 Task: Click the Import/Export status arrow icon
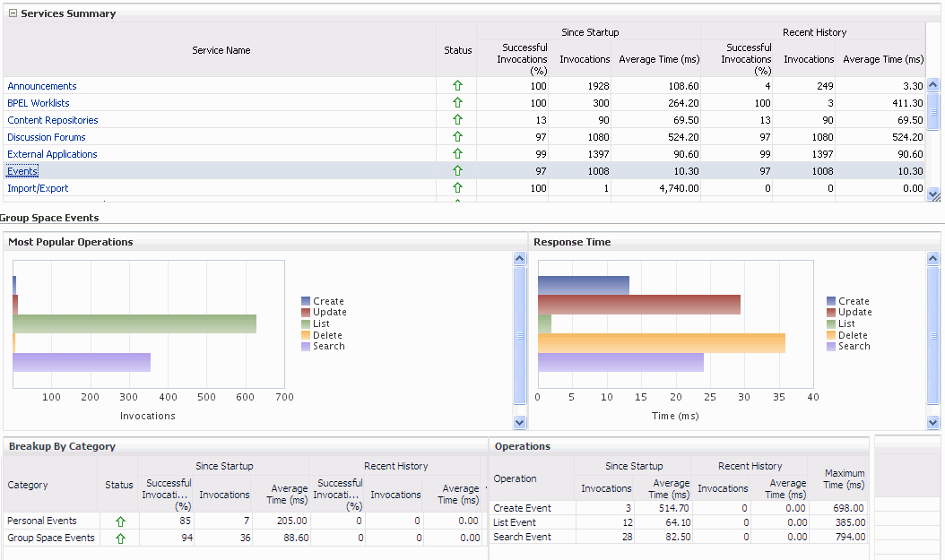(457, 187)
